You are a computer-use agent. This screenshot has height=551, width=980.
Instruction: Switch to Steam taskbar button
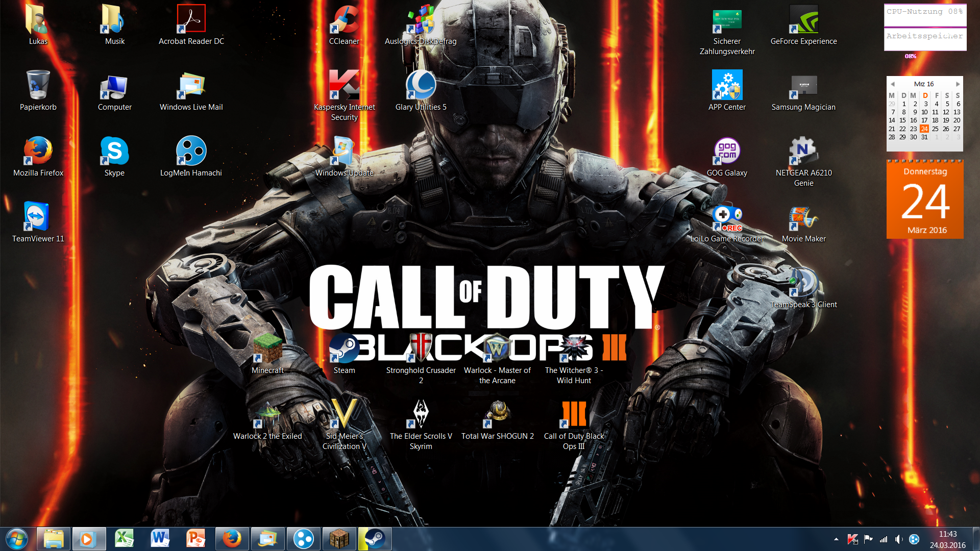pyautogui.click(x=375, y=539)
